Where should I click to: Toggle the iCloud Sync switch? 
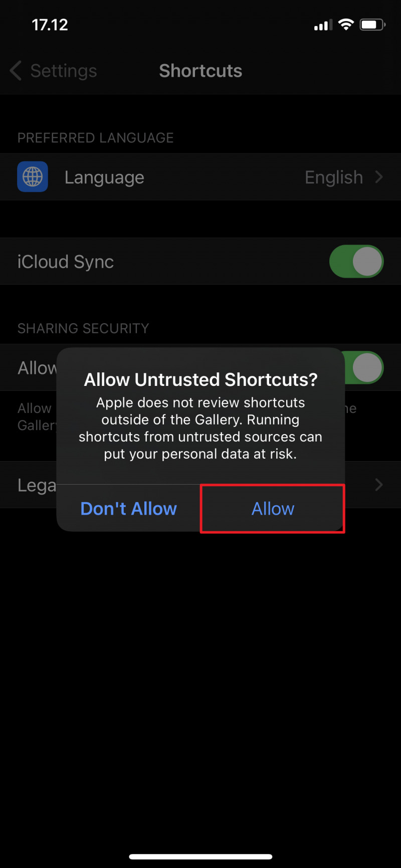356,261
